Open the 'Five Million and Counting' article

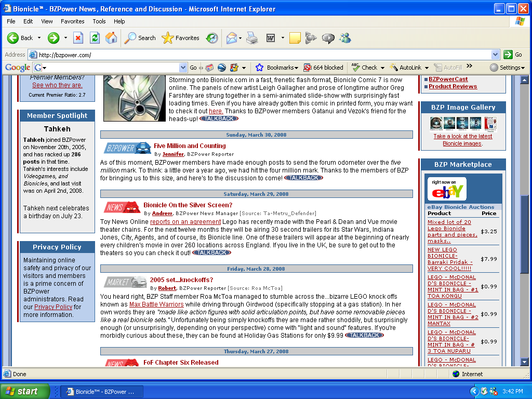tap(190, 146)
